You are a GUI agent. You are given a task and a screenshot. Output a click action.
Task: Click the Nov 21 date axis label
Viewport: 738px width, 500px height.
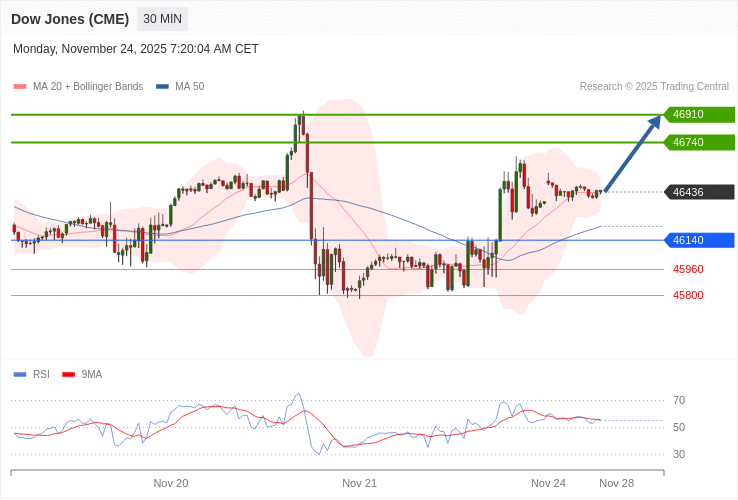[x=360, y=484]
